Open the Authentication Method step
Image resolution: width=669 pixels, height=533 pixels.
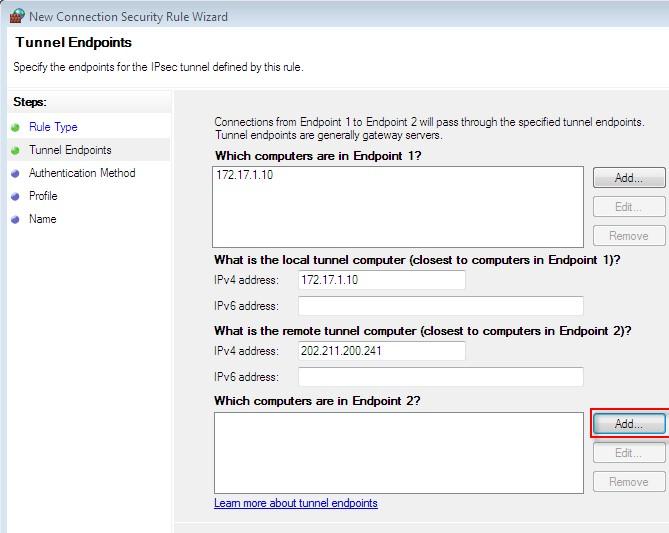coord(82,173)
